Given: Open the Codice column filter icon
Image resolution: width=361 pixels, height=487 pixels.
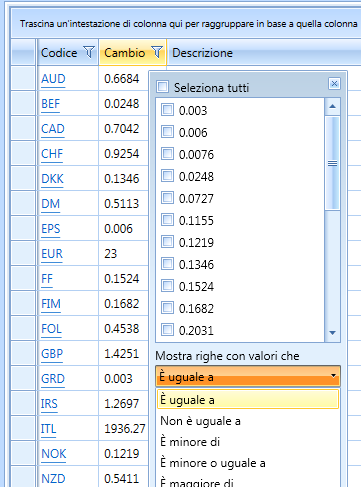Looking at the screenshot, I should click(x=89, y=52).
